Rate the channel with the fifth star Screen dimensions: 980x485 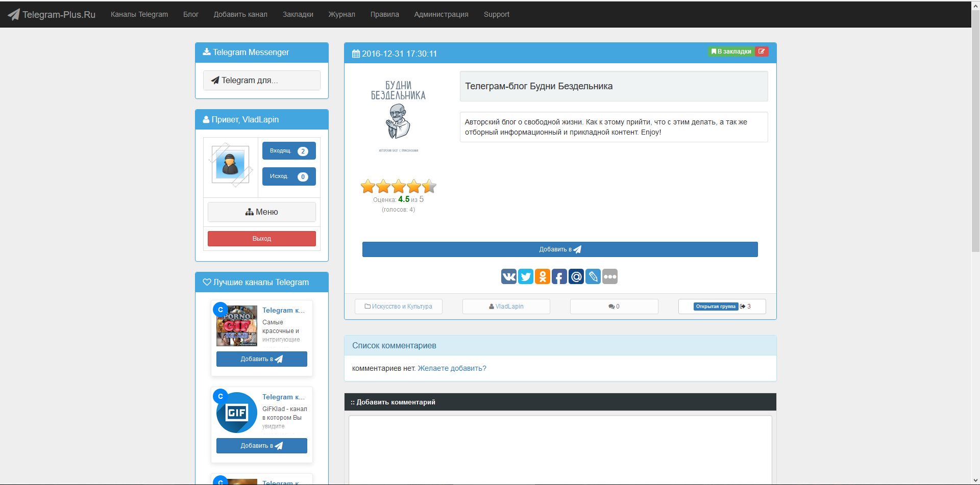click(429, 186)
